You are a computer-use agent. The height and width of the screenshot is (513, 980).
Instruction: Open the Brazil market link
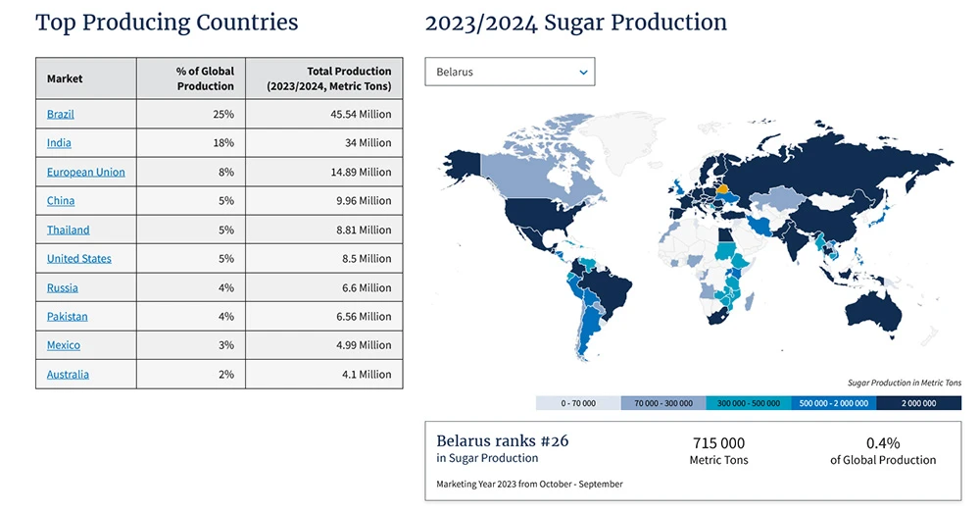(60, 114)
